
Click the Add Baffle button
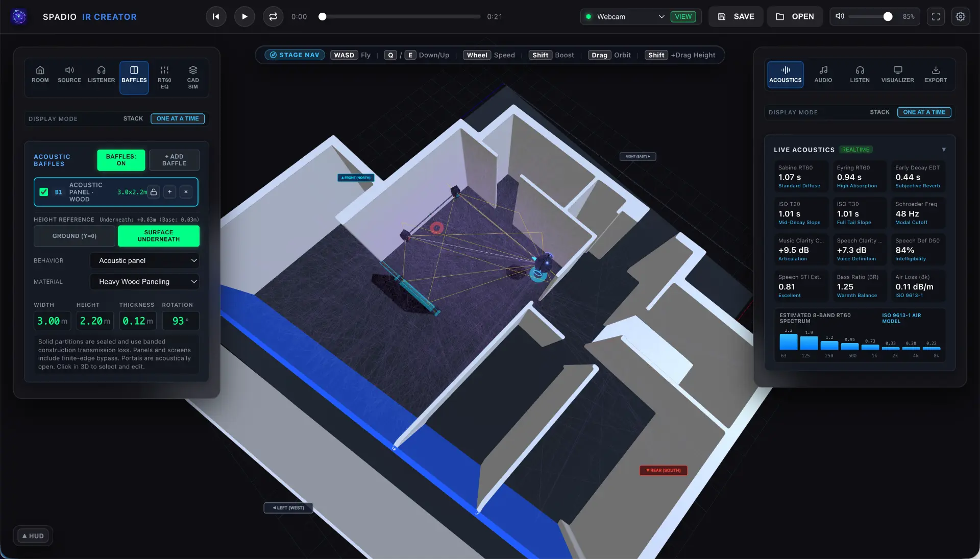174,160
